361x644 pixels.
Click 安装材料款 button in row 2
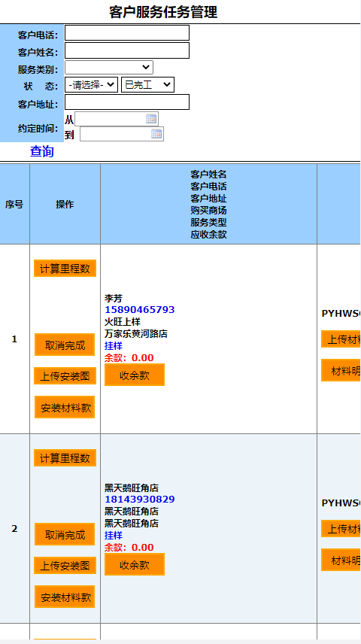(65, 597)
